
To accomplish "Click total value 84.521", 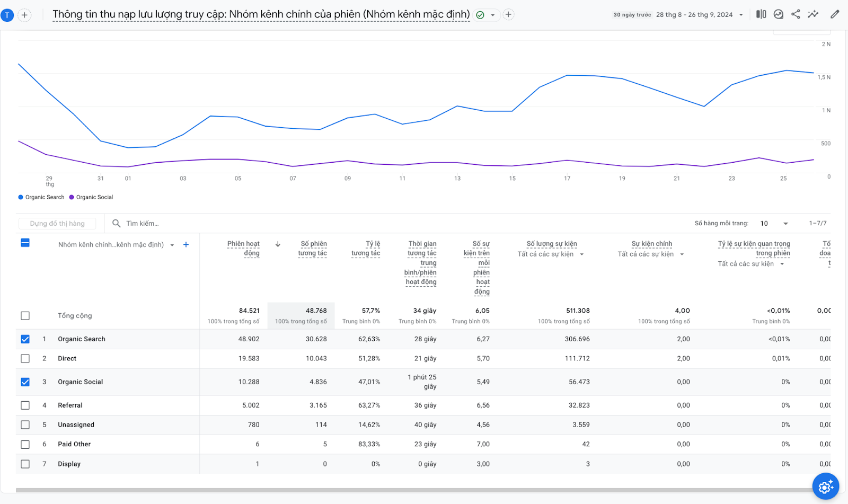I will [x=249, y=311].
